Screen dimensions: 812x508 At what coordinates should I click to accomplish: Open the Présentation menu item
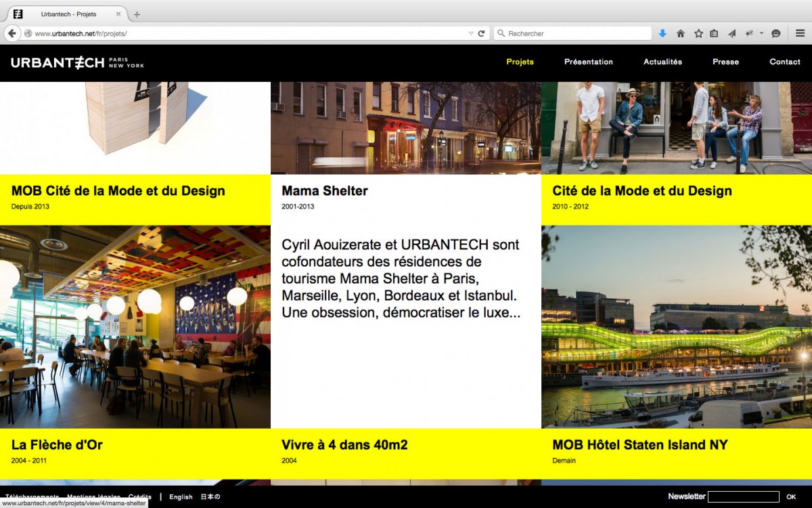589,62
